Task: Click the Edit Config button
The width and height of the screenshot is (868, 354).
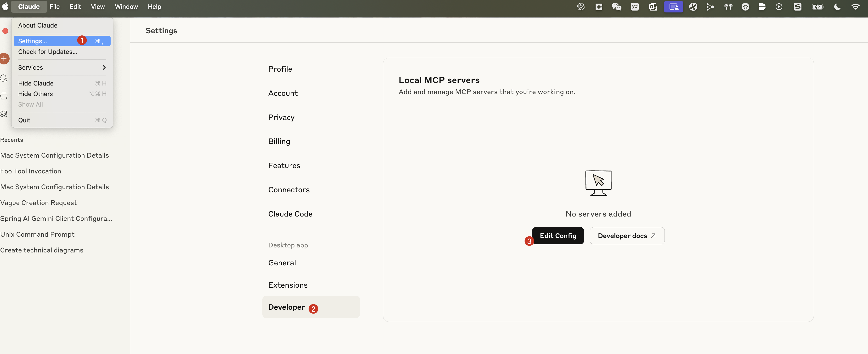Action: click(x=558, y=236)
